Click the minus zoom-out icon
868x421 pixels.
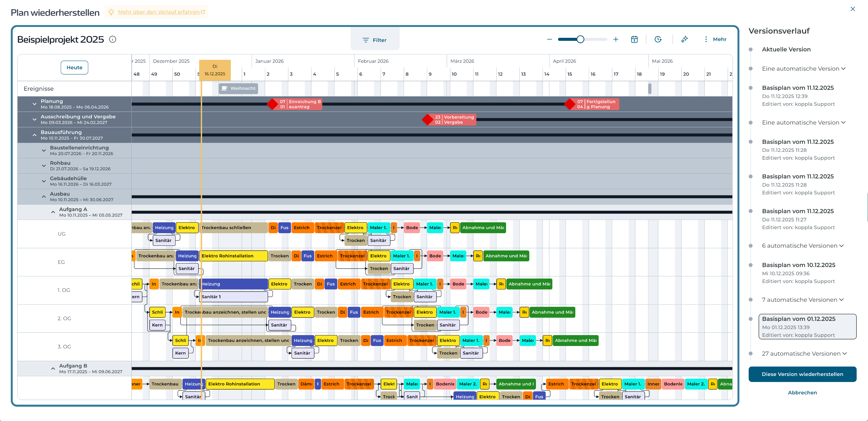click(x=549, y=39)
